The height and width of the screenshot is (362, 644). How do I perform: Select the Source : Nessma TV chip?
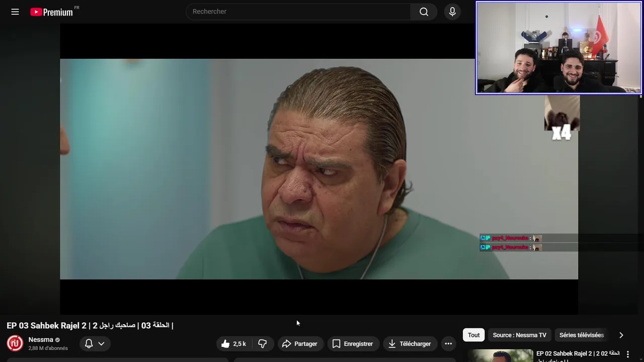pyautogui.click(x=520, y=335)
